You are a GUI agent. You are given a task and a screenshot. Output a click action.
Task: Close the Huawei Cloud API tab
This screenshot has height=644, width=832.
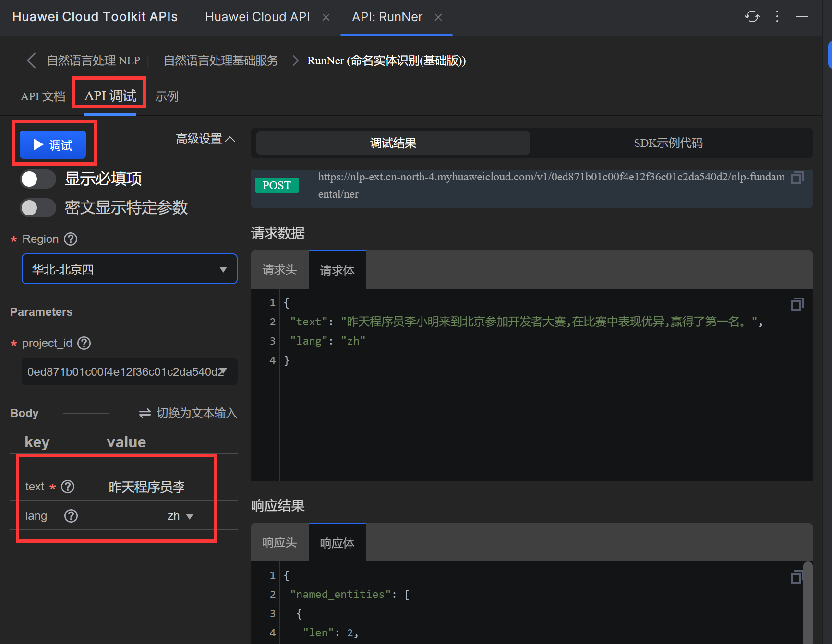pos(326,17)
